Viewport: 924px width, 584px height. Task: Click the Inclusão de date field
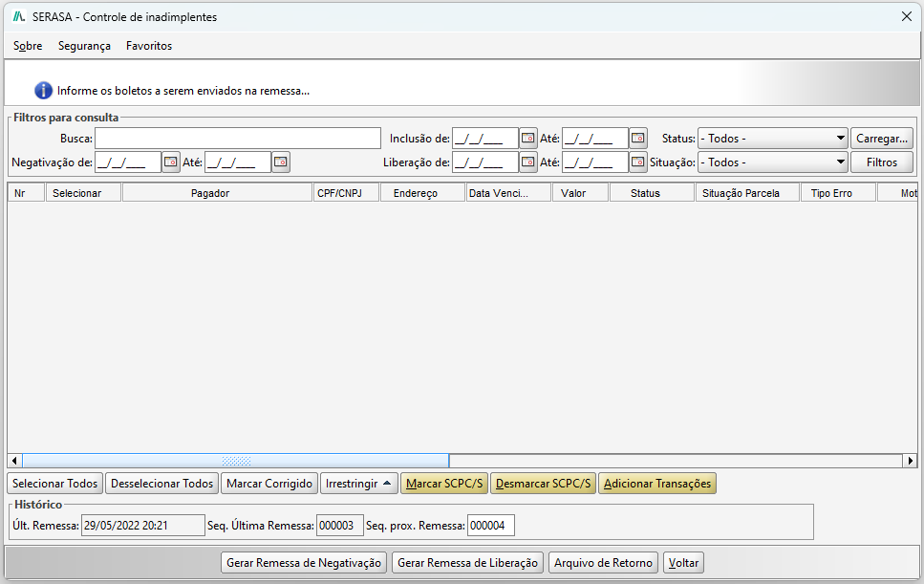485,139
